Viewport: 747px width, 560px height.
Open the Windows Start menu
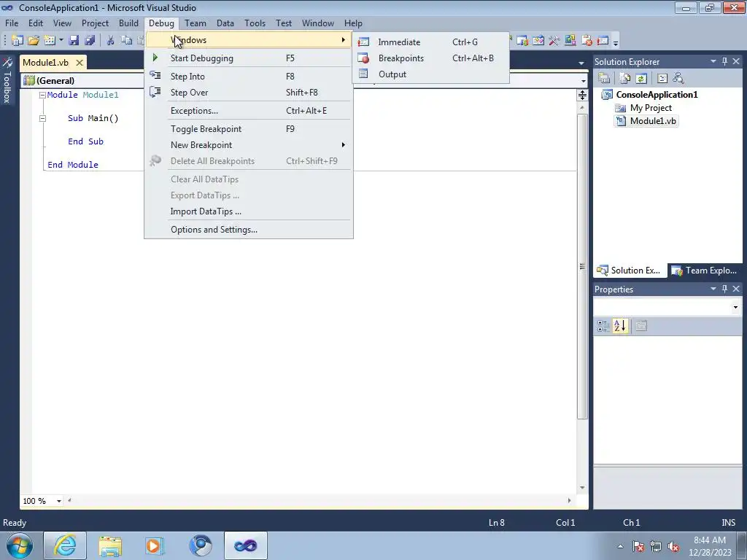[x=20, y=545]
